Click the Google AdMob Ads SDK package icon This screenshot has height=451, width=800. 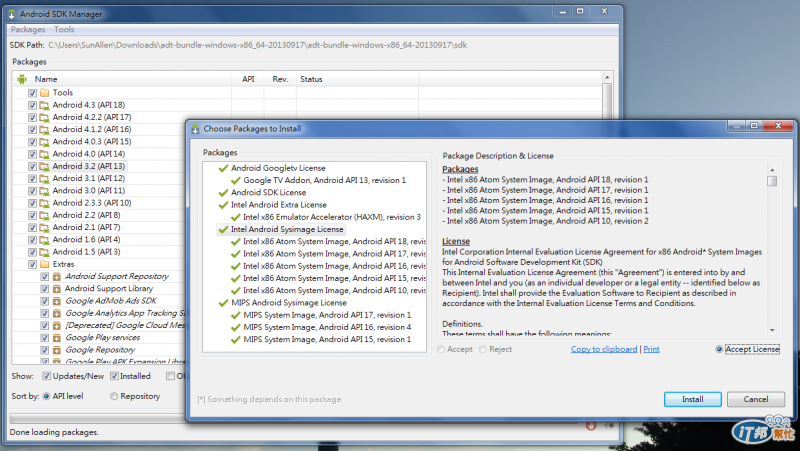pos(57,301)
